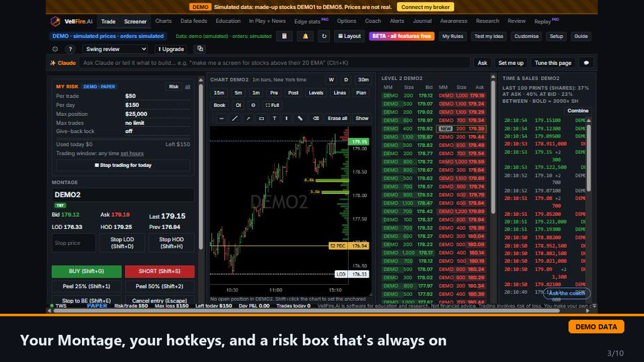Click Peel 25% (Shift+1) button
The height and width of the screenshot is (362, 644).
point(87,287)
